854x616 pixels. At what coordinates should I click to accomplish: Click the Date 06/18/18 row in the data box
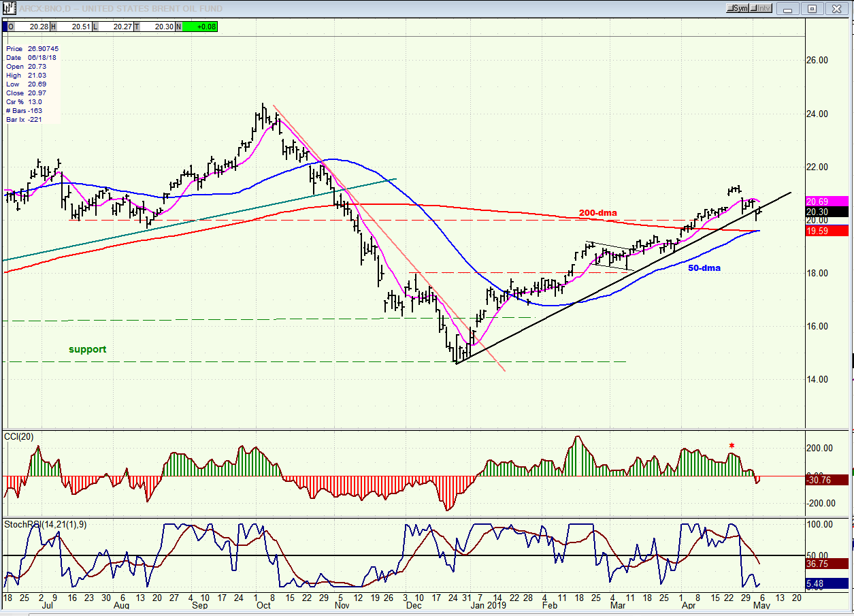point(32,58)
